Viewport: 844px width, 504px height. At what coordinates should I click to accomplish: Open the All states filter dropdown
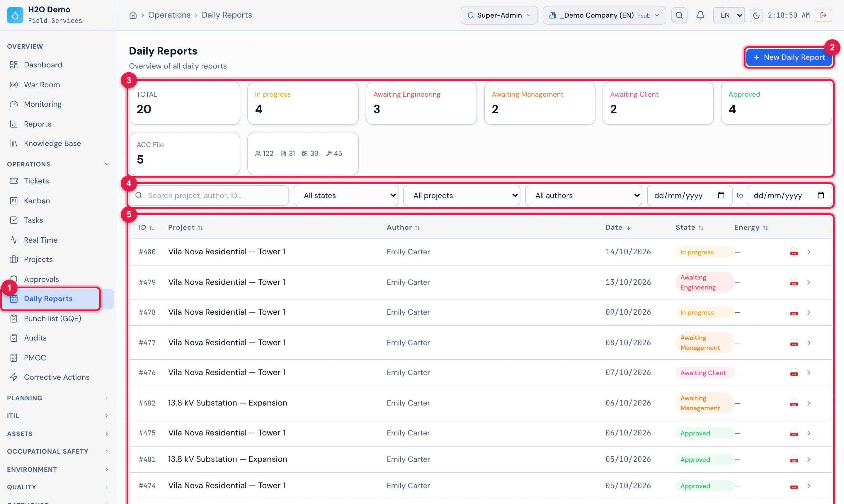click(346, 196)
